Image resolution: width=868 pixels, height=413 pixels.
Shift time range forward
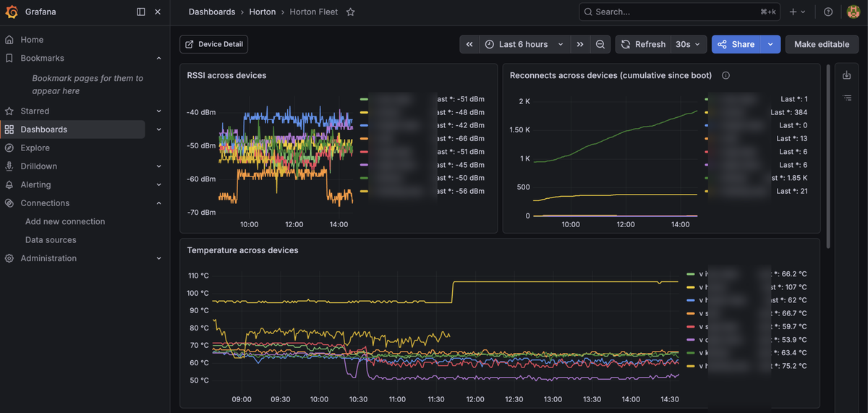(x=580, y=44)
